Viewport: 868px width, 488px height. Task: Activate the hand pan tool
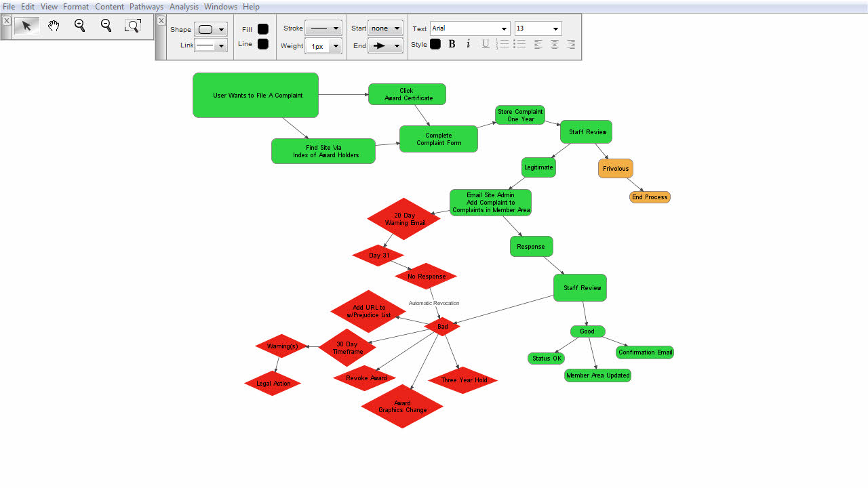tap(54, 26)
